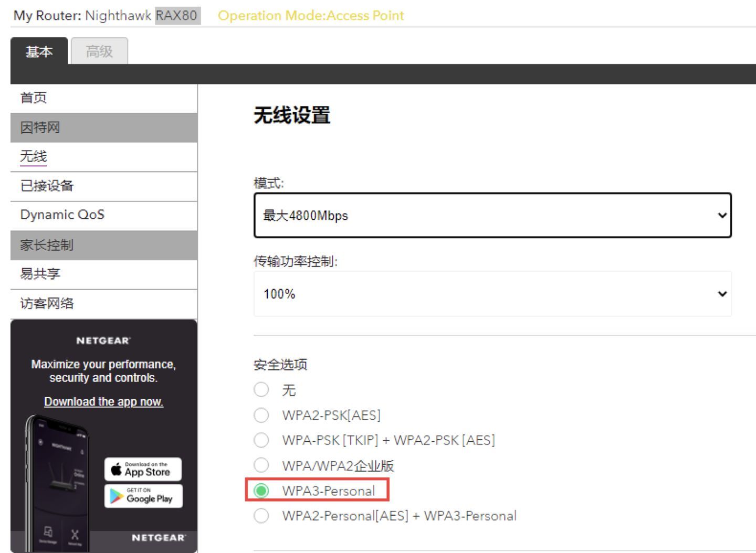Switch to the 高级 tab
The width and height of the screenshot is (756, 553).
point(99,51)
